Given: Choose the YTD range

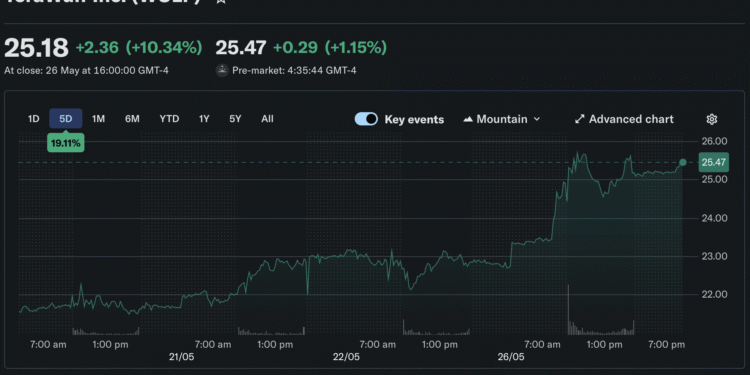Looking at the screenshot, I should tap(169, 119).
